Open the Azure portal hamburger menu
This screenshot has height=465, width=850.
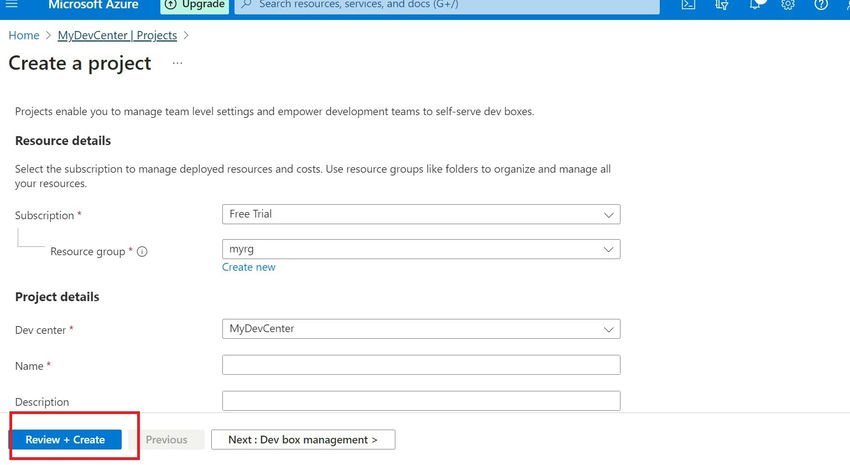[x=11, y=4]
